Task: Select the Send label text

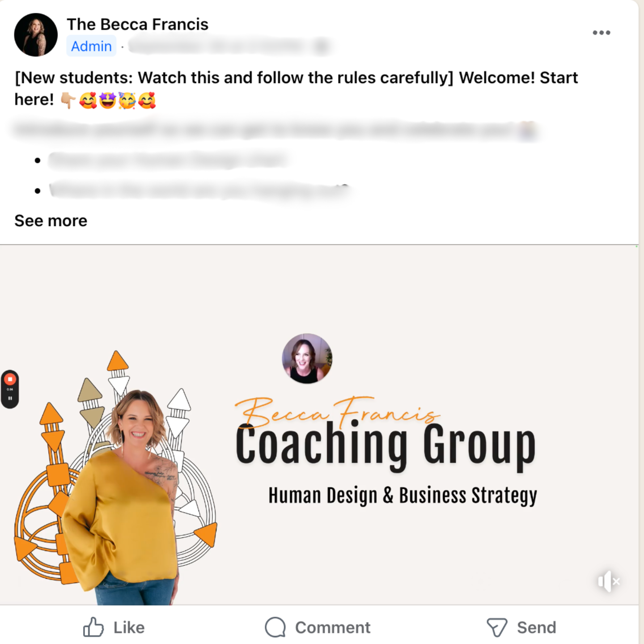Action: (x=536, y=627)
